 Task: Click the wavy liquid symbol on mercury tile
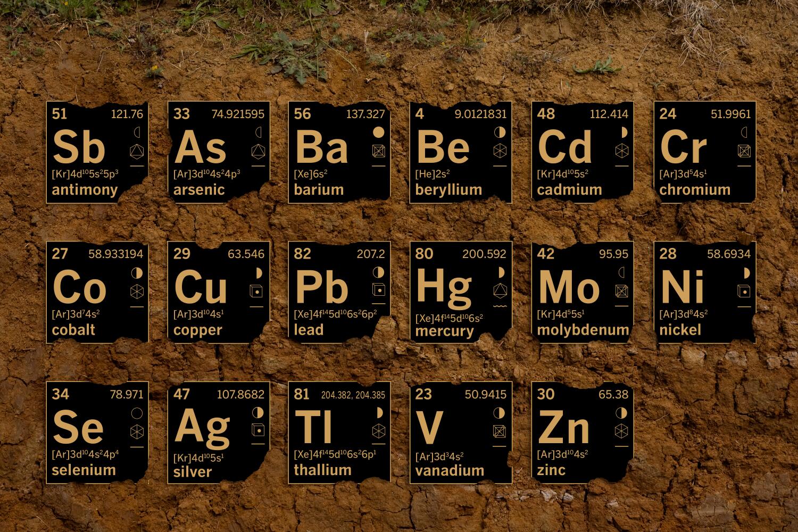pyautogui.click(x=500, y=307)
